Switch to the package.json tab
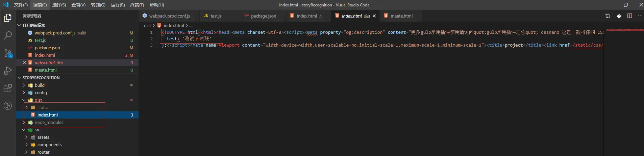The width and height of the screenshot is (644, 156). click(x=263, y=16)
